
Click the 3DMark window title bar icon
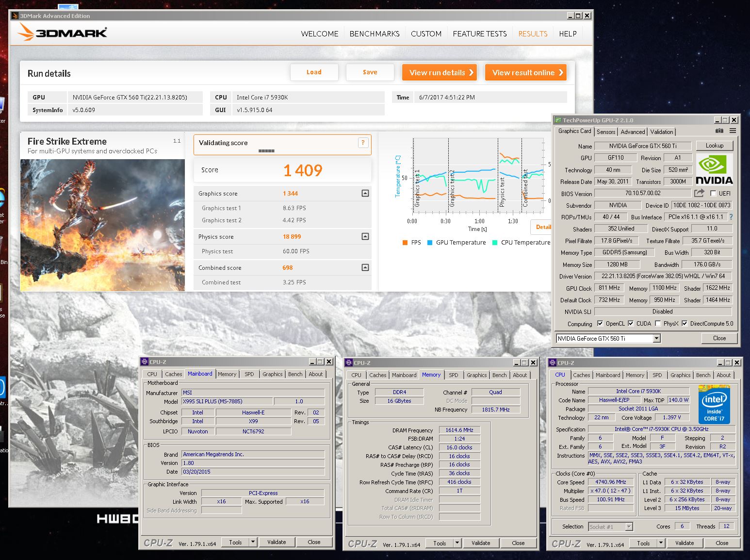(15, 16)
